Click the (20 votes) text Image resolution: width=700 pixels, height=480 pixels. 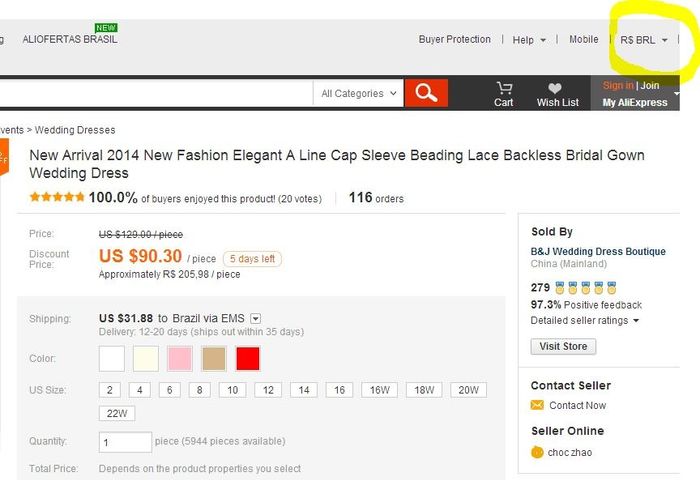[x=300, y=199]
